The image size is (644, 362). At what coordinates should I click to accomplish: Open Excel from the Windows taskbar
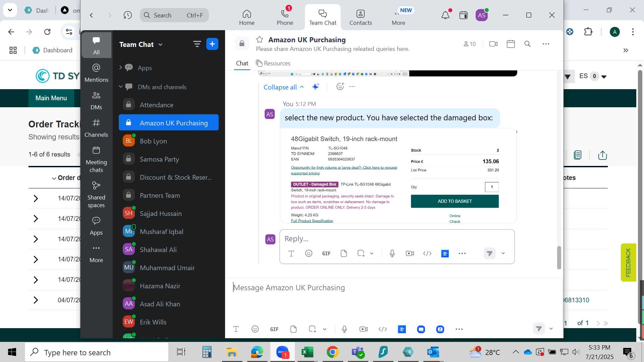click(307, 352)
